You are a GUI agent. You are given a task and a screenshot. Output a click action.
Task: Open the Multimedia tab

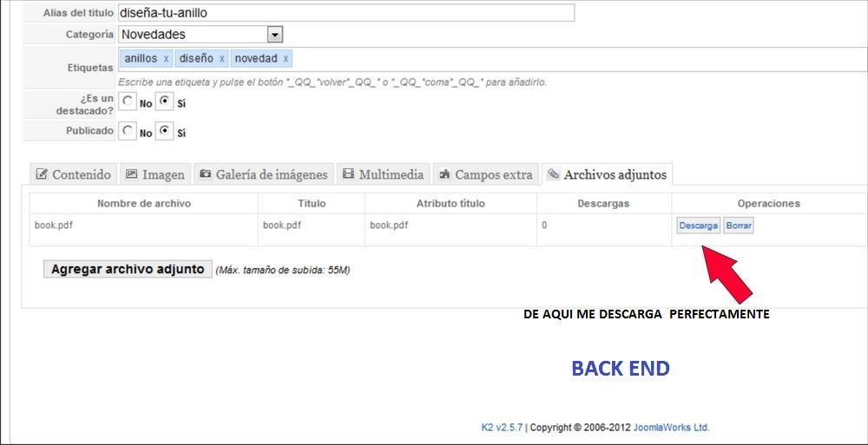384,174
